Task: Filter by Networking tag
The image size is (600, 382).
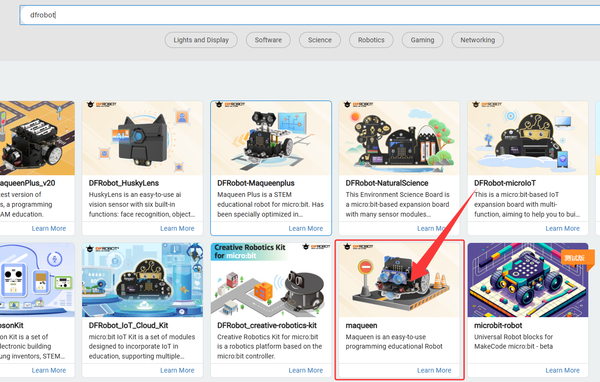Action: [478, 40]
